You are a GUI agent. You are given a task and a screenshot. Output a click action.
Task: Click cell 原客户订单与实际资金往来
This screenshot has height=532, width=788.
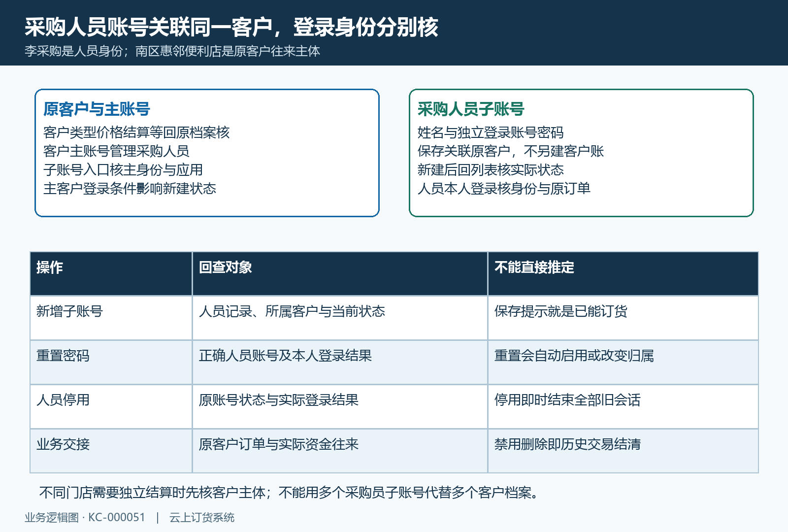(x=340, y=451)
